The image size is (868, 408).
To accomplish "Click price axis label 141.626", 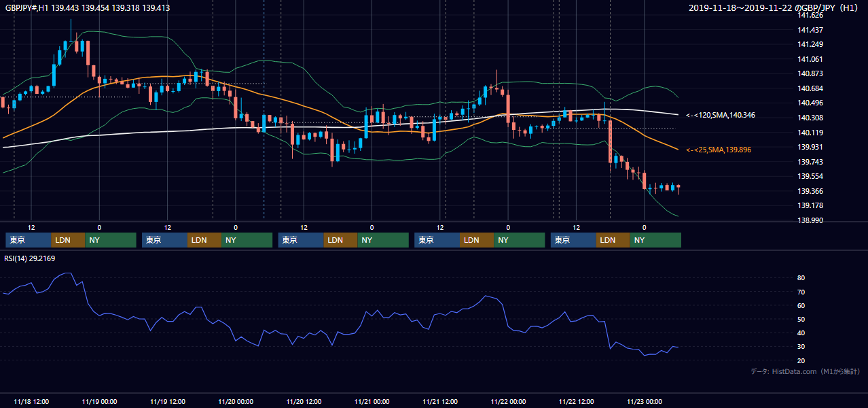I will coord(810,16).
